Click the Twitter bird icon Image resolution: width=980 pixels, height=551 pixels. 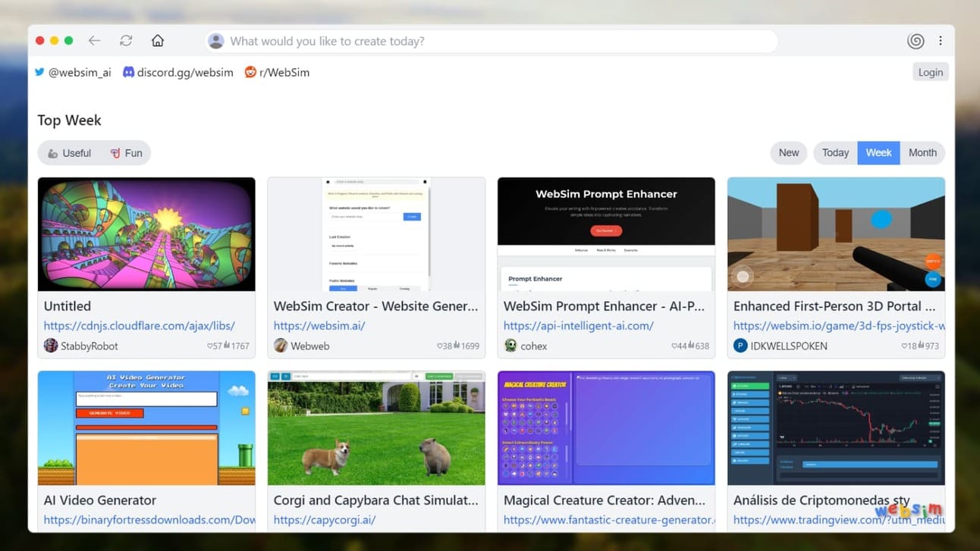(x=39, y=72)
